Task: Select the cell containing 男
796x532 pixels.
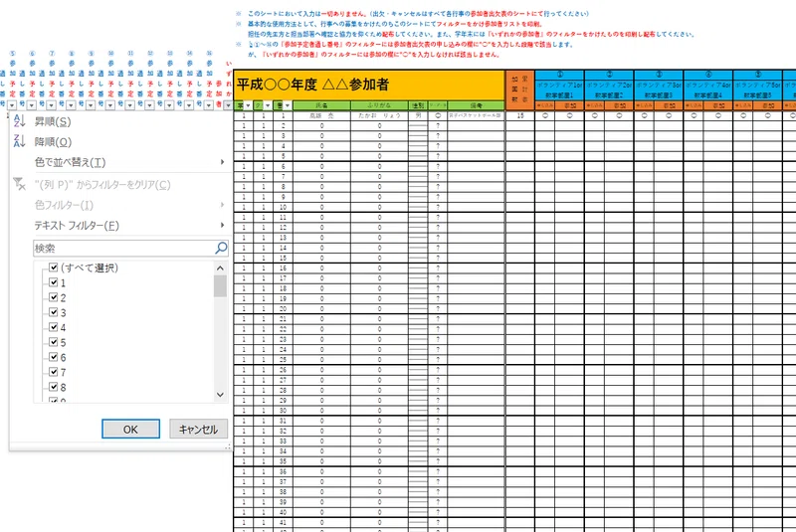Action: click(418, 115)
